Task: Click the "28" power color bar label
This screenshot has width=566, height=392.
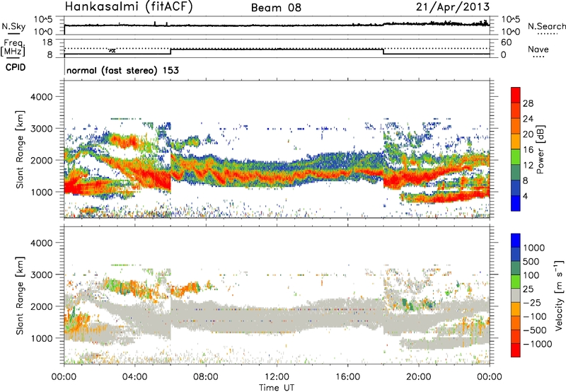Action: tap(528, 103)
